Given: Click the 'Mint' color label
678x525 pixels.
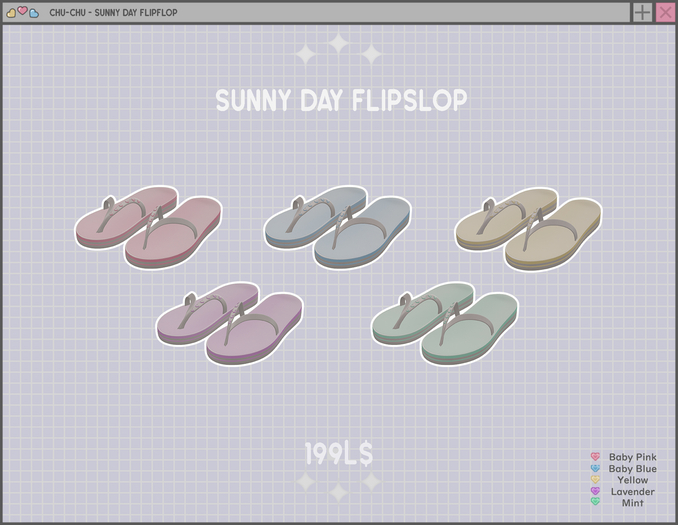Looking at the screenshot, I should pos(633,503).
